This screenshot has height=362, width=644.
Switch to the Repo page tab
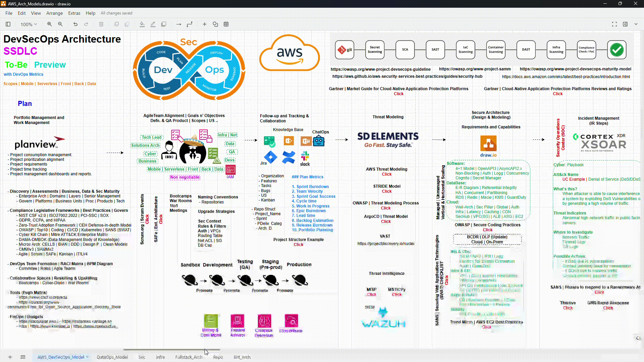coord(218,357)
